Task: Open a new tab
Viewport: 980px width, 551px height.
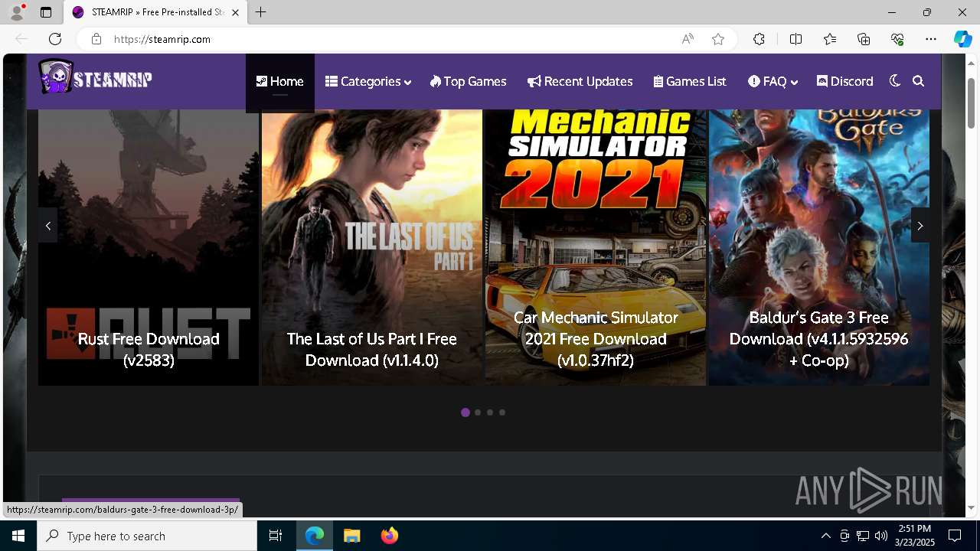Action: pyautogui.click(x=261, y=12)
